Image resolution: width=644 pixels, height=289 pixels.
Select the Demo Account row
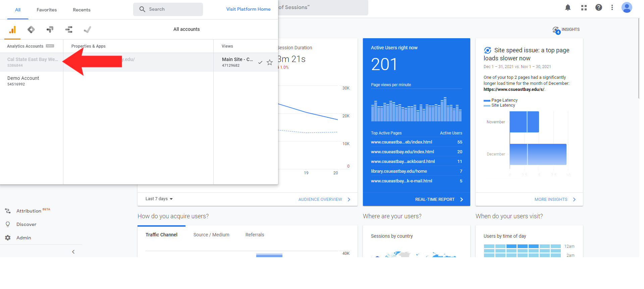(32, 81)
